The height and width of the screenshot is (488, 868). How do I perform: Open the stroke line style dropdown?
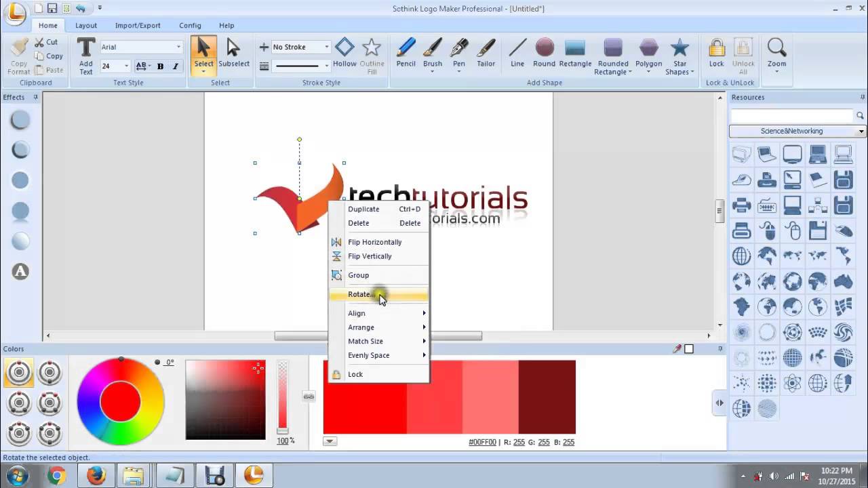326,66
